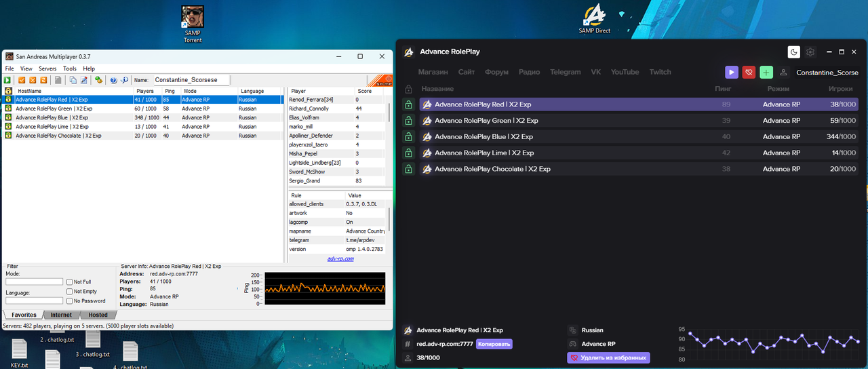868x369 pixels.
Task: Open the Tools menu in SAMP window
Action: tap(70, 69)
